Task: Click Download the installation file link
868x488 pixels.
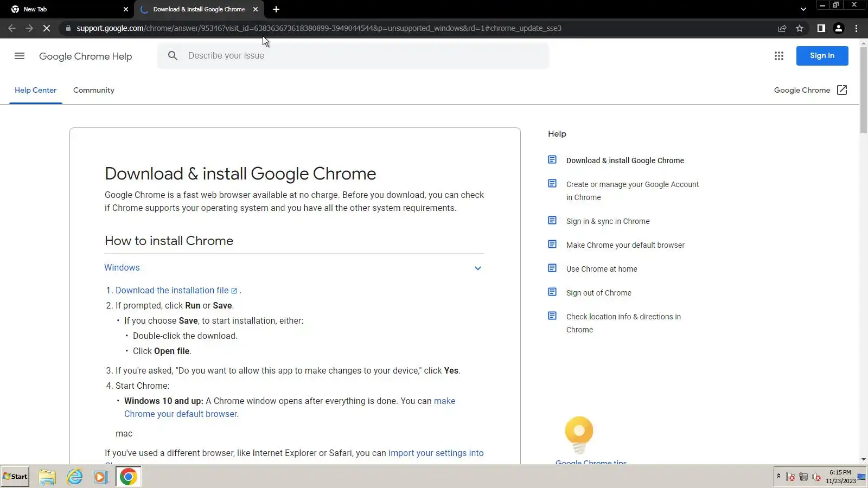Action: click(x=172, y=290)
